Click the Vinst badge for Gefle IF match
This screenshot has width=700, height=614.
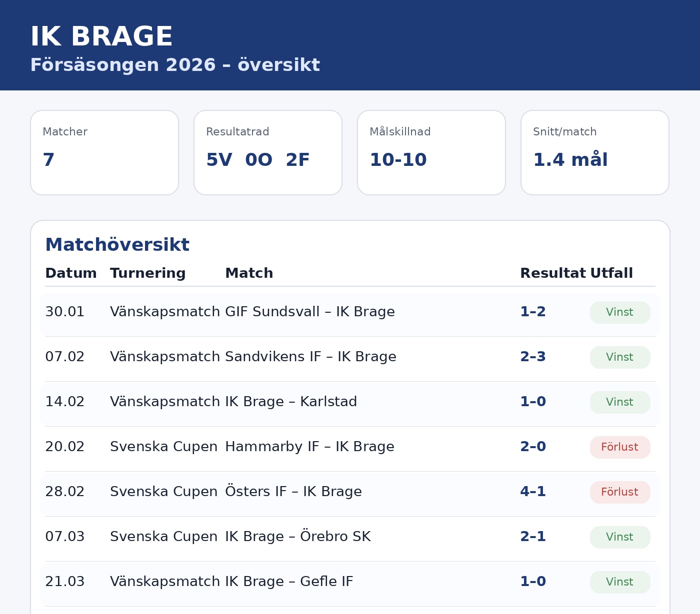pos(620,582)
